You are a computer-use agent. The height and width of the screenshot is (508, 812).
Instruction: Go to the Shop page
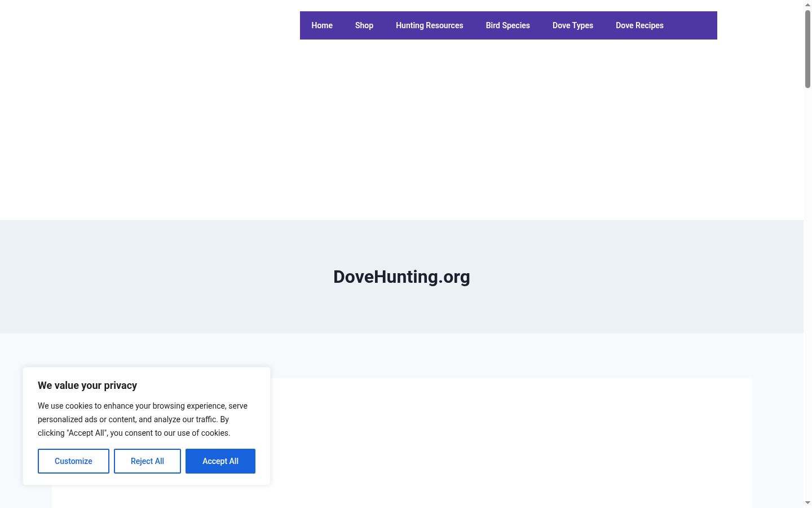pos(364,25)
